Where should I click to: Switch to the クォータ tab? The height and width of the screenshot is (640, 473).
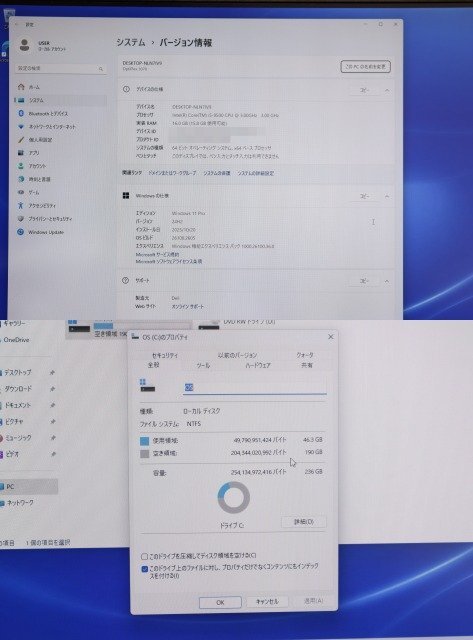[x=305, y=355]
